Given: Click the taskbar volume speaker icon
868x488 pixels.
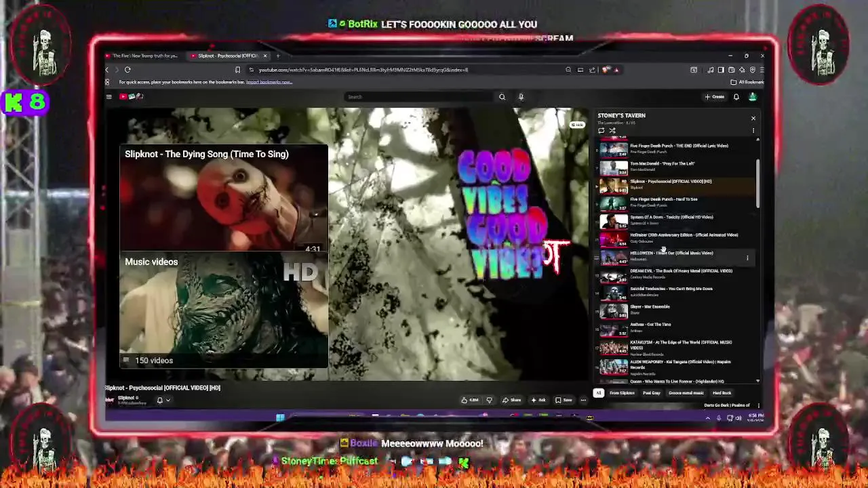Looking at the screenshot, I should (738, 418).
